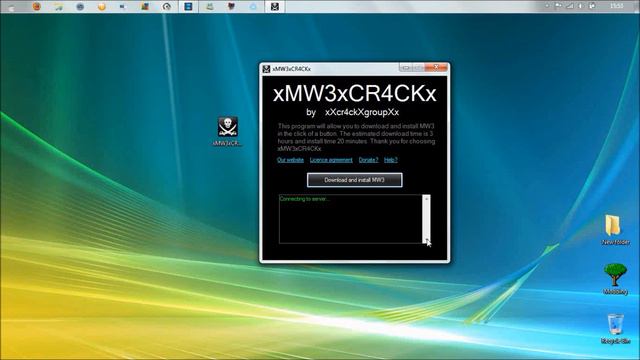Viewport: 640px width, 360px height.
Task: Click the log box scrollbar down arrow
Action: [x=426, y=240]
